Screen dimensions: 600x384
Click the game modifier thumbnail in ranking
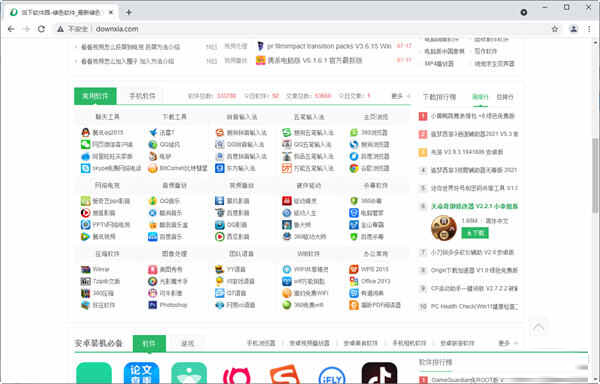tap(443, 228)
